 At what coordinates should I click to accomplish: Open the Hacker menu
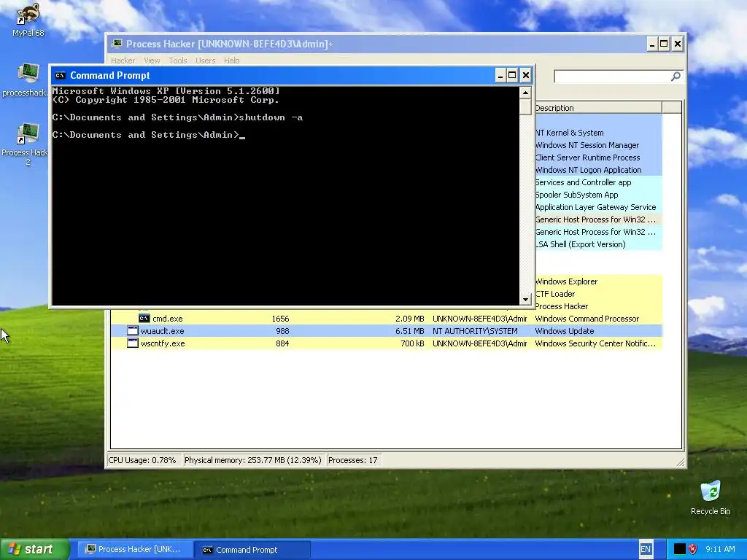(123, 61)
